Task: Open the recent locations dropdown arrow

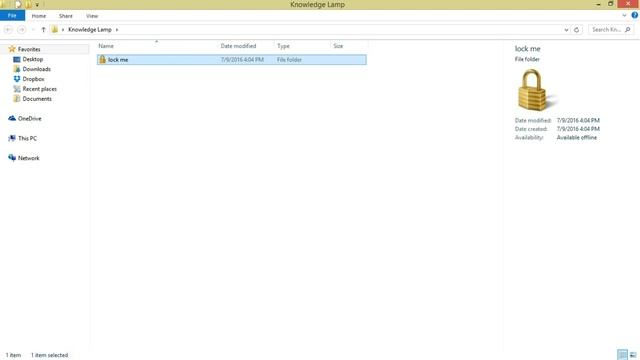Action: [33, 30]
